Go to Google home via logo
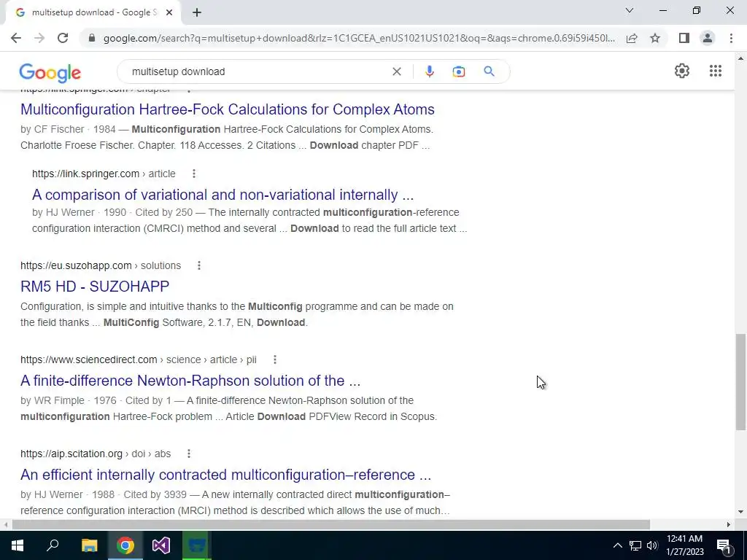The image size is (747, 560). [x=50, y=73]
